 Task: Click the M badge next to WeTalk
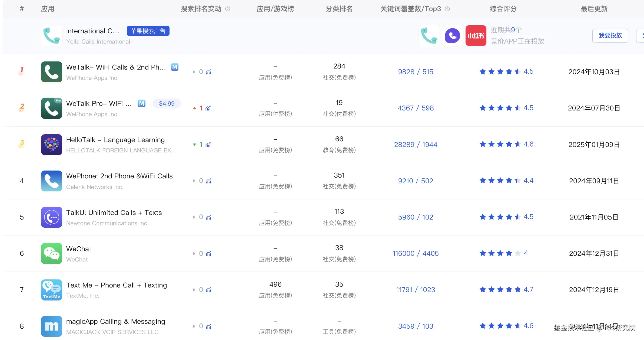tap(175, 67)
